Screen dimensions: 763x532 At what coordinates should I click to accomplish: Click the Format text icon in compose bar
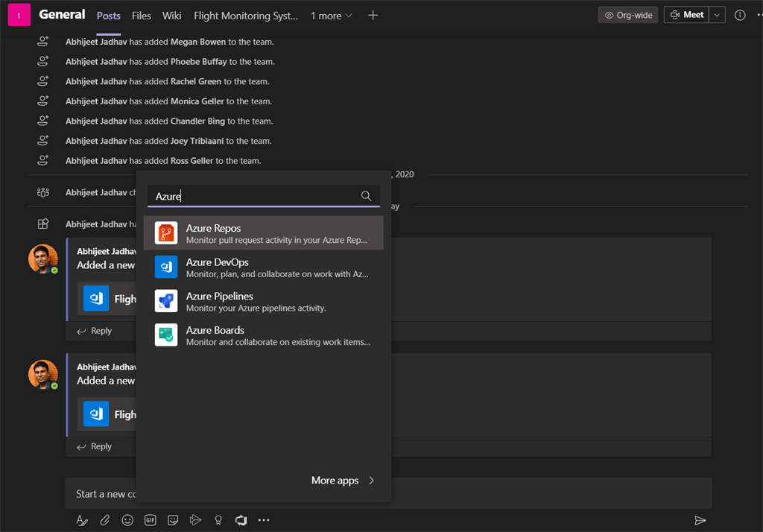pos(82,520)
